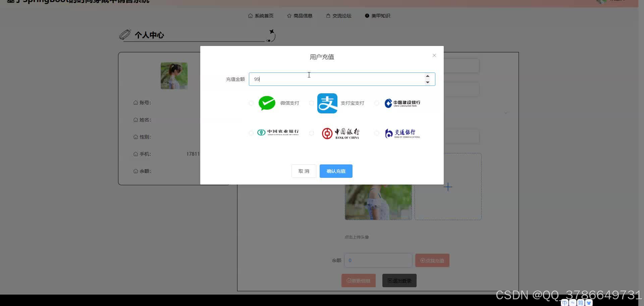Click the 余额 input showing 0
Viewport: 644px width, 306px height.
(x=378, y=260)
